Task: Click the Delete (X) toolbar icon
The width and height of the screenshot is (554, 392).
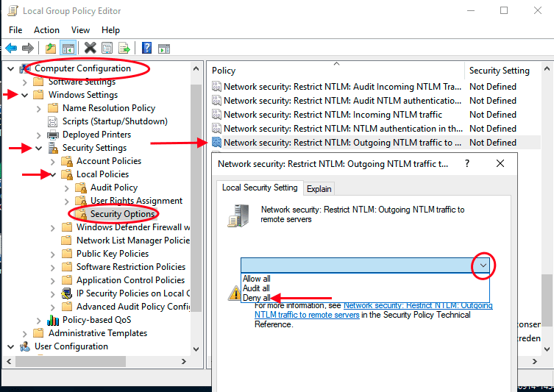Action: tap(90, 49)
